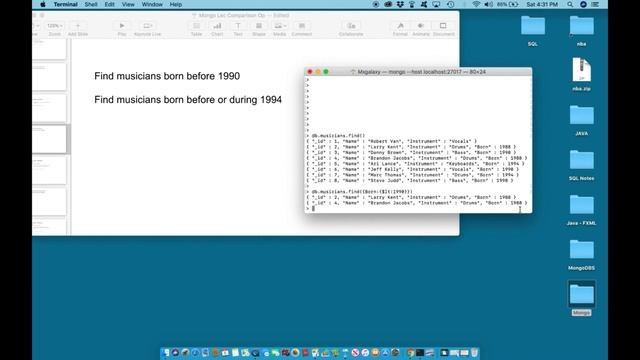Open the Trash in the Dock
Viewport: 640px width, 360px height.
click(x=474, y=353)
